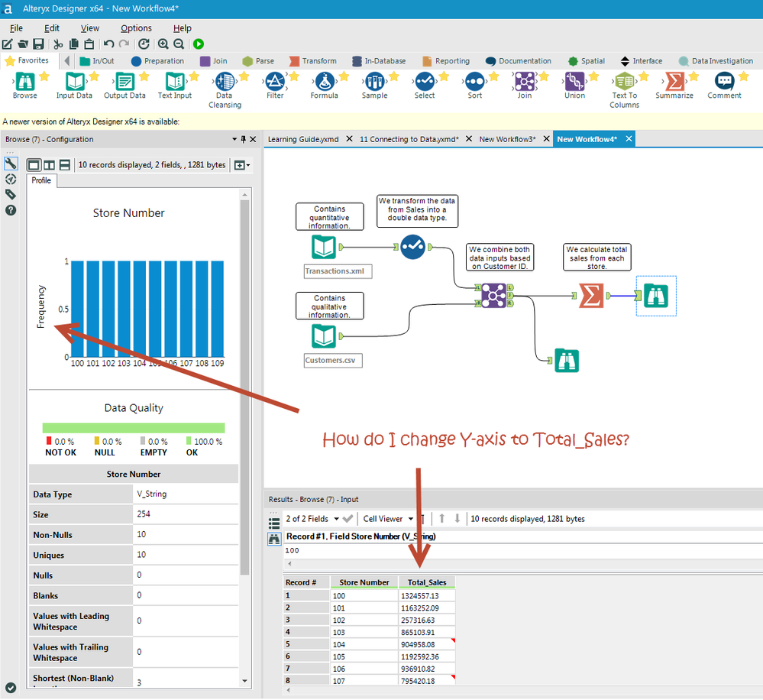Switch to stacked browse layout
This screenshot has height=700, width=763.
click(x=65, y=165)
